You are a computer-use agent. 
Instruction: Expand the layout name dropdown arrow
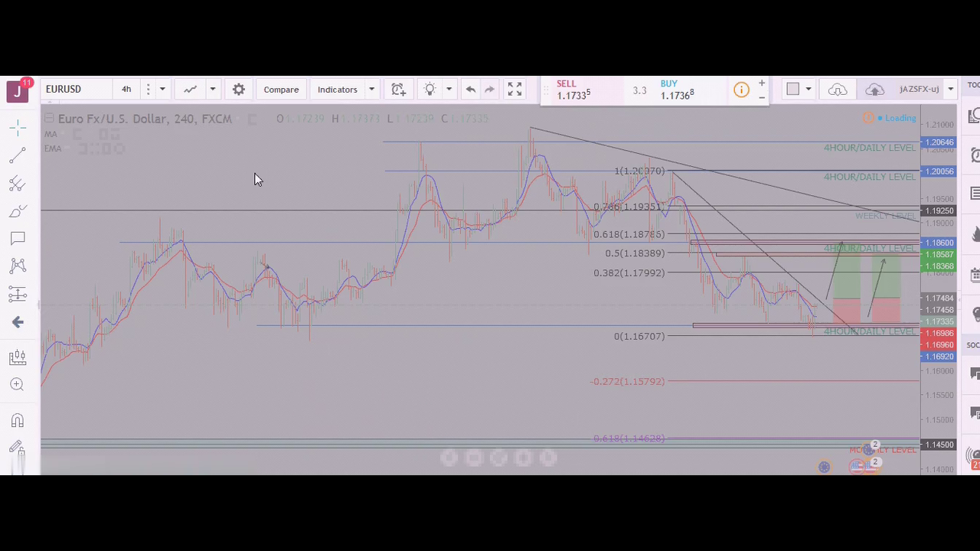point(950,90)
